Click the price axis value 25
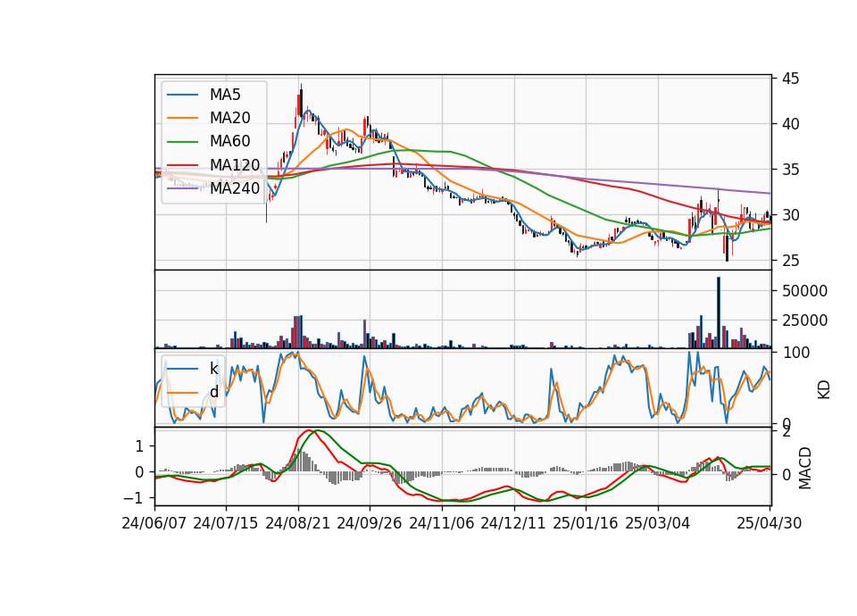 (791, 261)
